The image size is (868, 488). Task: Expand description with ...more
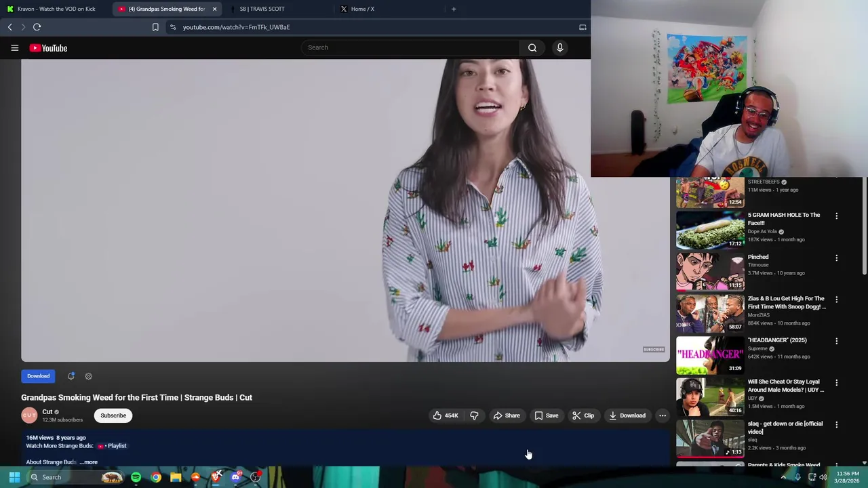tap(89, 462)
